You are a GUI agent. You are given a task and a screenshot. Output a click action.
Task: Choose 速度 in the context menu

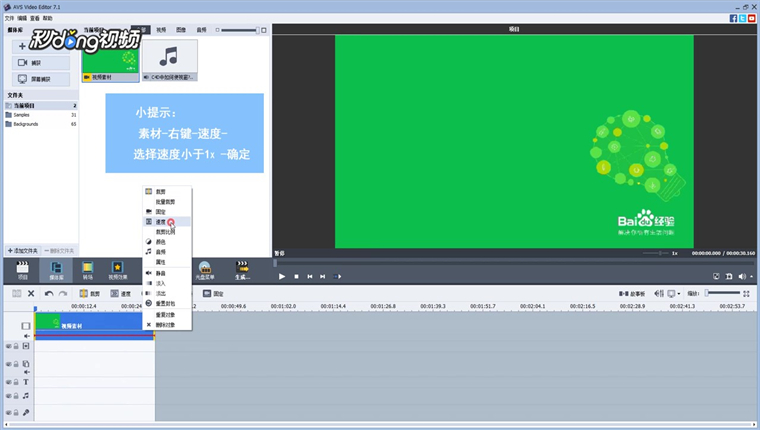point(167,222)
